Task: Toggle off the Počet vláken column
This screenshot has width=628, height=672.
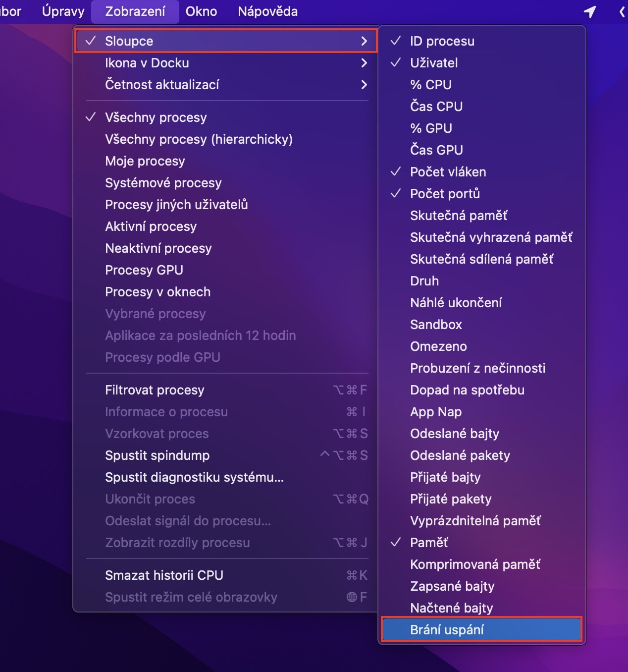Action: 448,172
